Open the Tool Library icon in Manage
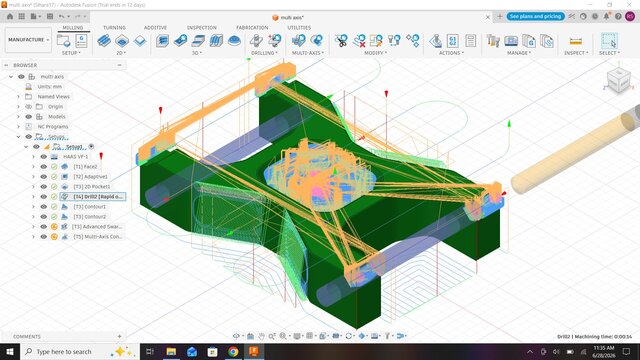Image resolution: width=640 pixels, height=360 pixels. (493, 40)
